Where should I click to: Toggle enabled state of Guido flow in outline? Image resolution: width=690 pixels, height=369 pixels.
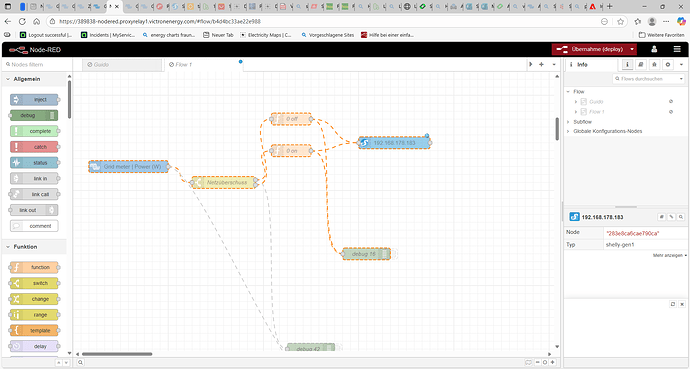click(671, 102)
